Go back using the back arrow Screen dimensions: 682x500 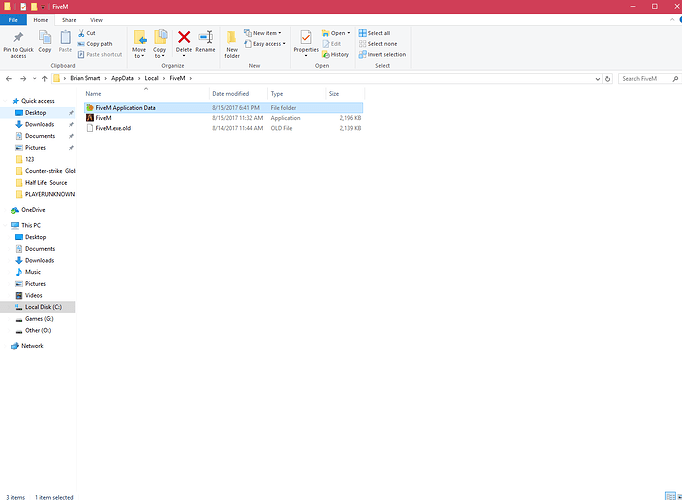9,79
